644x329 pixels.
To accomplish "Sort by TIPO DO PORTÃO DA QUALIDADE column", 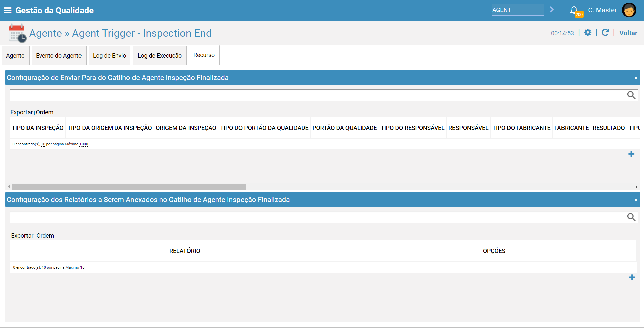I will coord(264,128).
